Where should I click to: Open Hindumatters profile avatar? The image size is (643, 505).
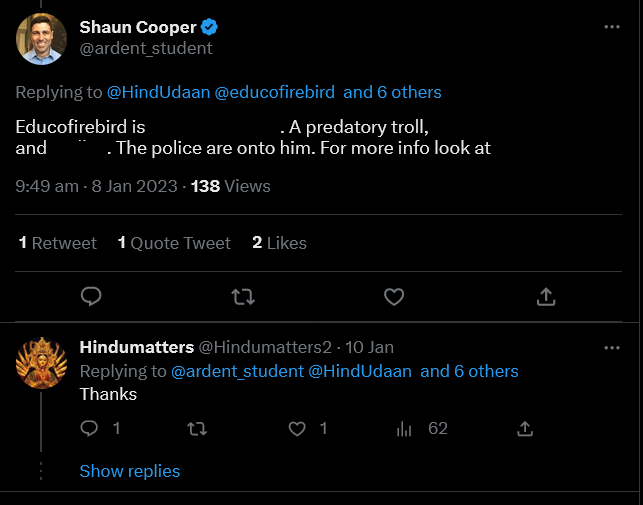pos(41,363)
